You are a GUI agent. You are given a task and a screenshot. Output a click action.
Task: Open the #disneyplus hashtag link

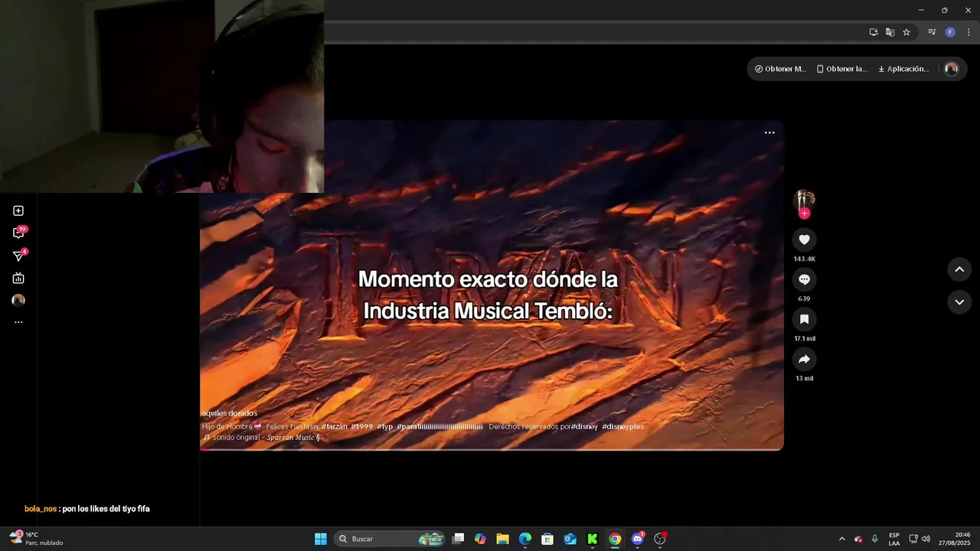point(622,426)
